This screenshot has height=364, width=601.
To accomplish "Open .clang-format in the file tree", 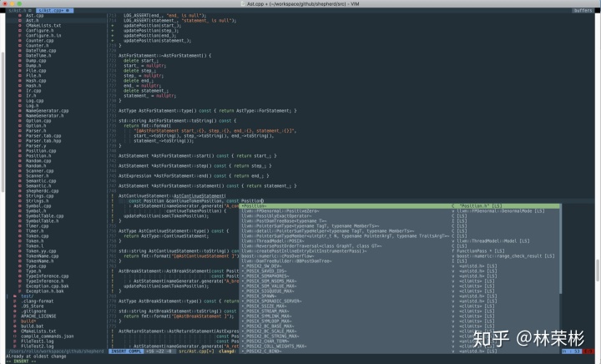I will pos(38,301).
